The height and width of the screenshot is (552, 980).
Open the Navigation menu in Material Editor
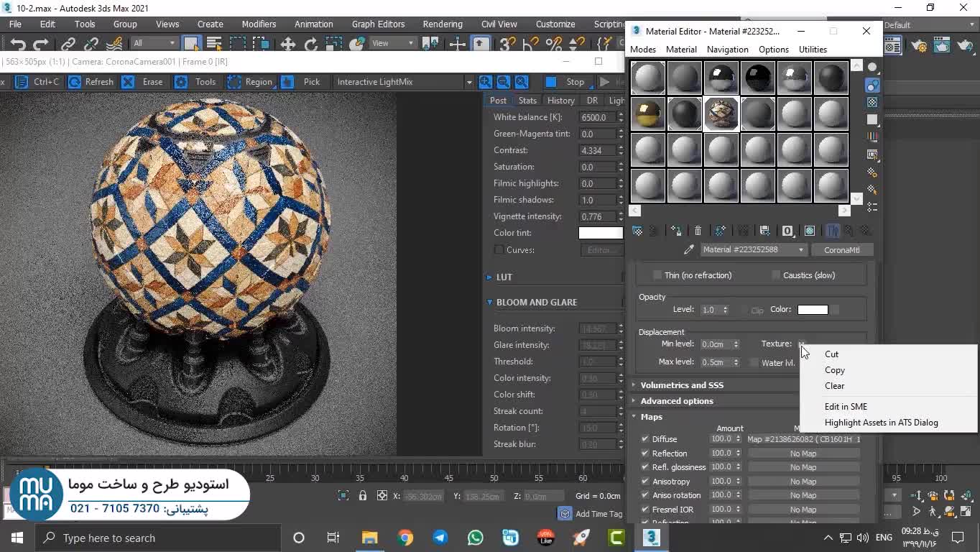pyautogui.click(x=727, y=50)
